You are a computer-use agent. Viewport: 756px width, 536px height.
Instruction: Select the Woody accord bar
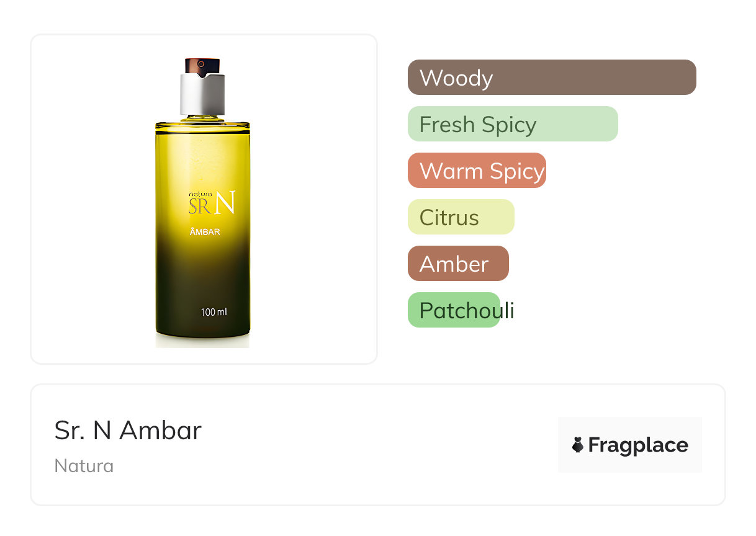[552, 78]
